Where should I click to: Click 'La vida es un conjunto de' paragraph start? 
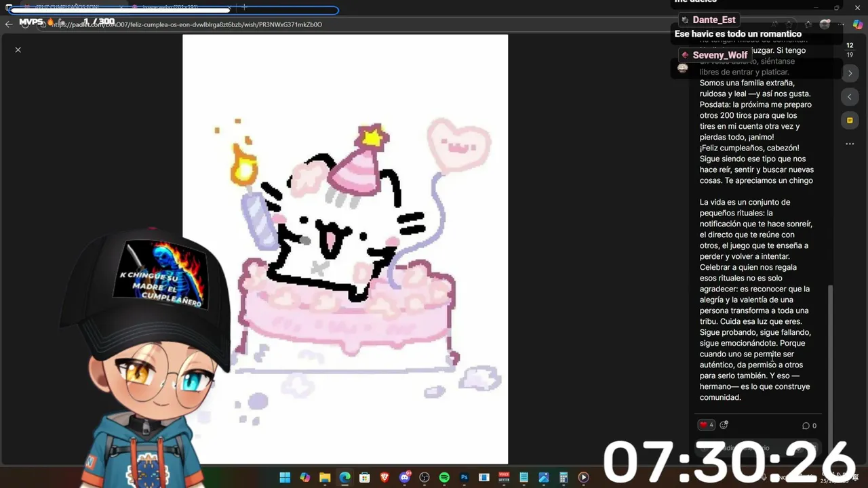(x=745, y=202)
